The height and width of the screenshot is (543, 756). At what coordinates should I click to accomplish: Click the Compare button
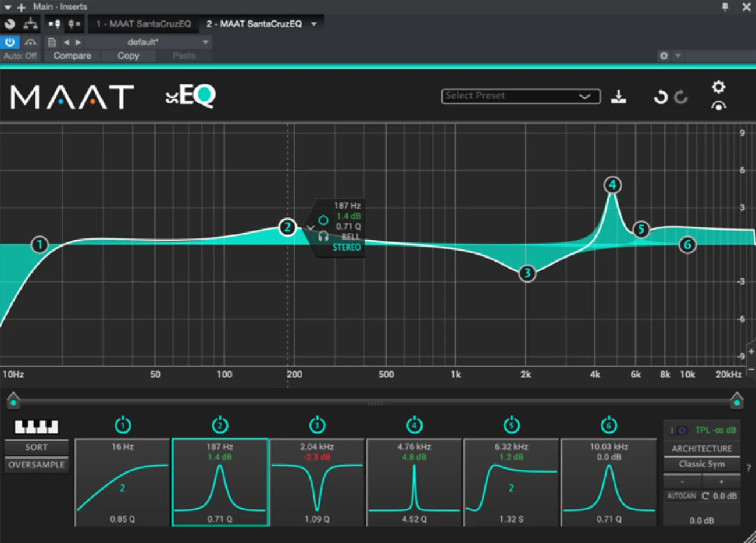72,56
